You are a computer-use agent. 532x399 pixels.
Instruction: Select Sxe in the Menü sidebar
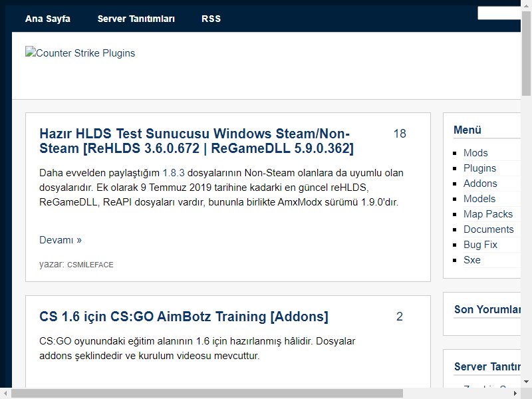click(472, 260)
